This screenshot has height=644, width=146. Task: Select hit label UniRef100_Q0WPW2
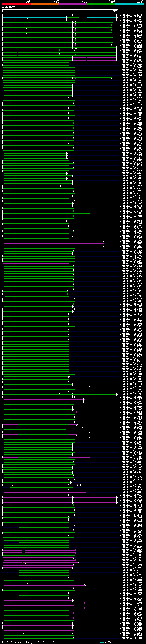point(131,60)
